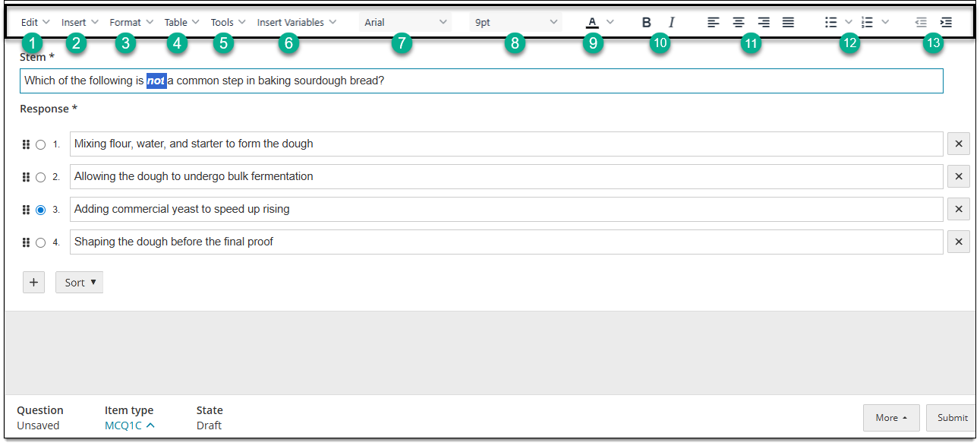The image size is (980, 446).
Task: Open the Insert Variables menu
Action: (297, 23)
